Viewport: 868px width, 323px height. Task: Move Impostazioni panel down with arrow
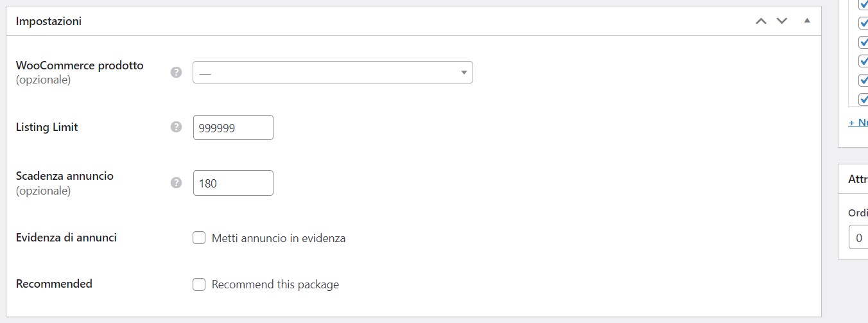pos(782,21)
